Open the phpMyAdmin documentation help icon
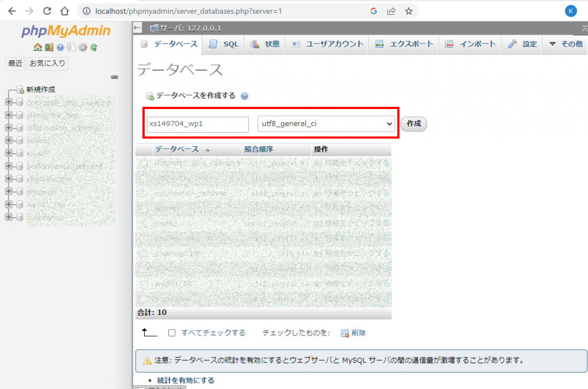Viewport: 588px width, 389px height. (x=60, y=48)
